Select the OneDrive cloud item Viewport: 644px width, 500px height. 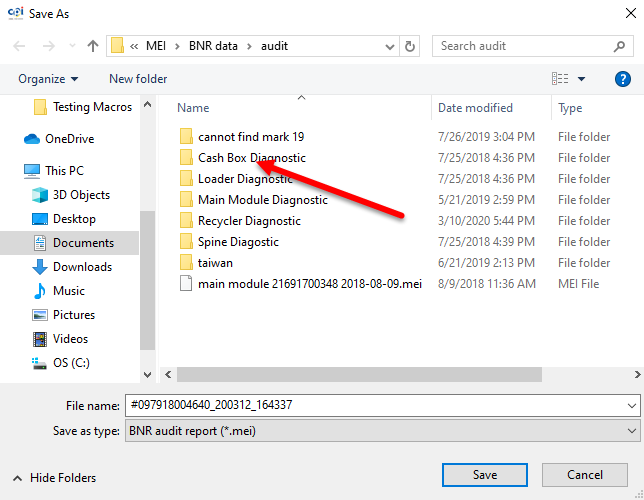click(69, 139)
